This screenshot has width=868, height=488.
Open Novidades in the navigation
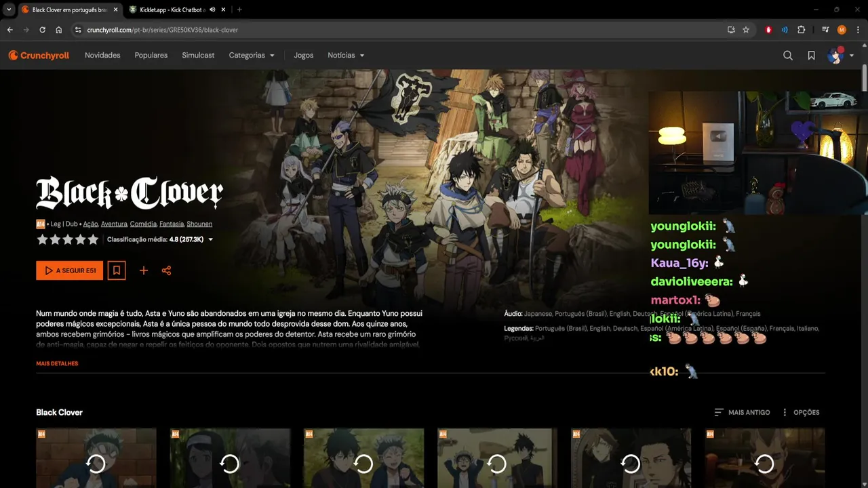[x=102, y=56]
